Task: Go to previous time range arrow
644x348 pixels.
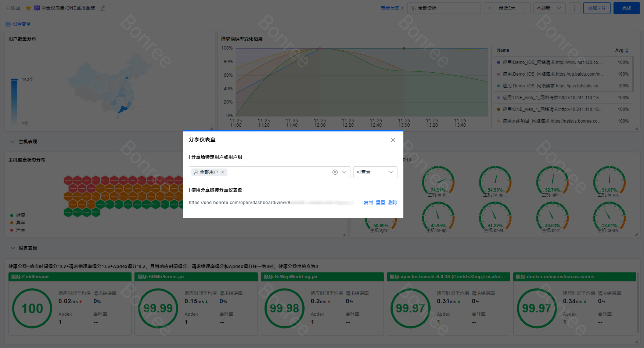Action: click(489, 8)
